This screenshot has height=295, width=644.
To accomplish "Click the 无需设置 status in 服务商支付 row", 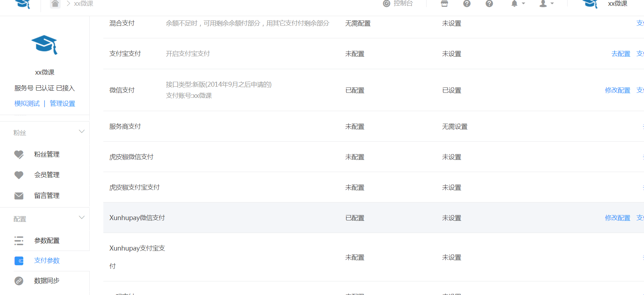I will [x=455, y=127].
